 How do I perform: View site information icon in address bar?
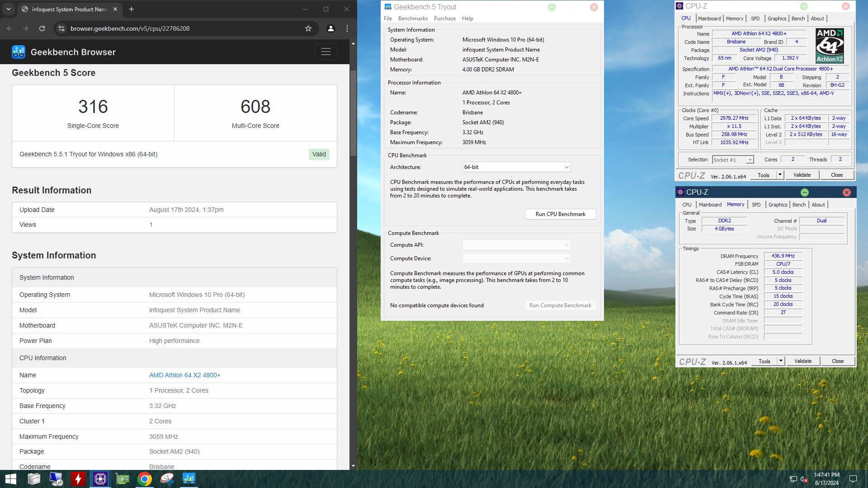tap(62, 28)
